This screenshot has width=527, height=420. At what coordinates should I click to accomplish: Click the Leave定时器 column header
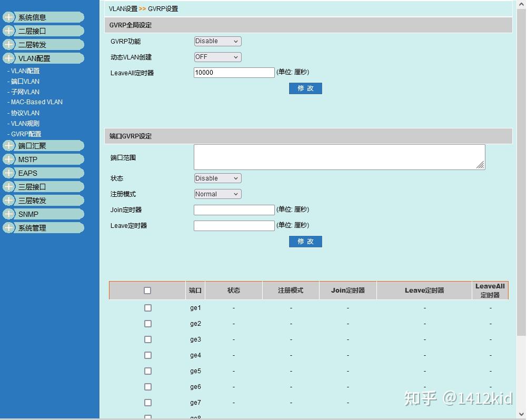click(x=424, y=291)
